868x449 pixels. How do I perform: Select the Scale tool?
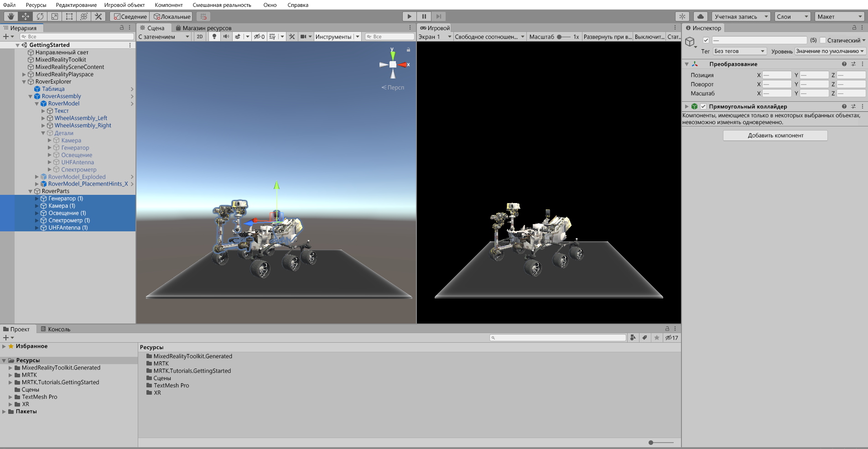(x=55, y=16)
